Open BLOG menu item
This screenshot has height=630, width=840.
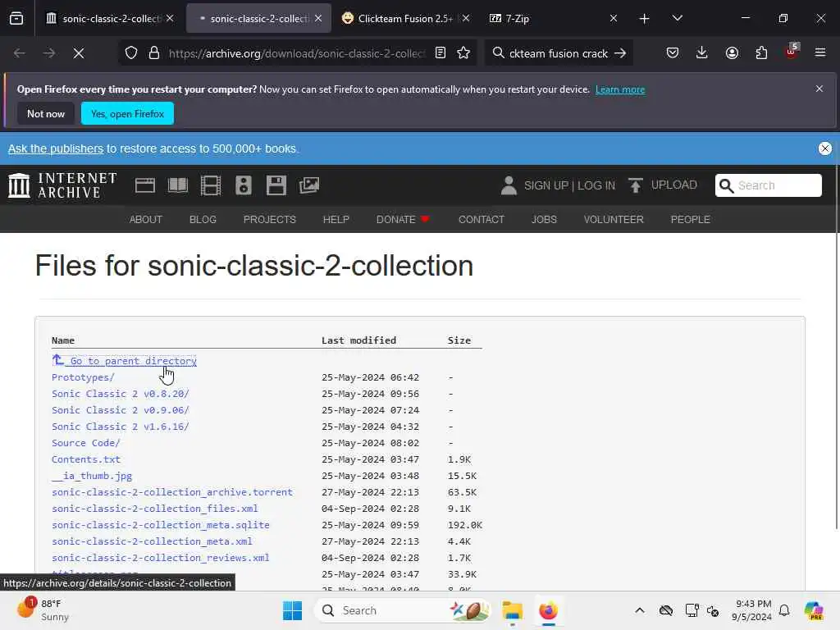click(x=203, y=220)
